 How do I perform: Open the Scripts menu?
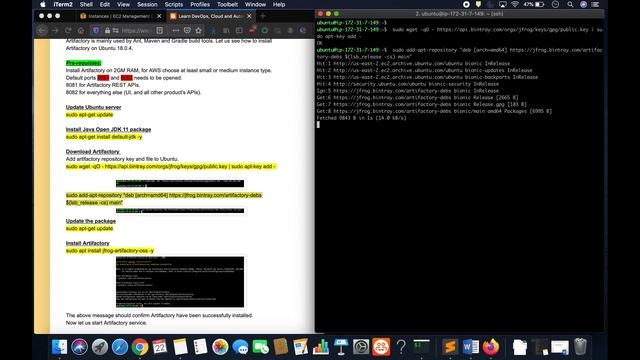(x=173, y=4)
